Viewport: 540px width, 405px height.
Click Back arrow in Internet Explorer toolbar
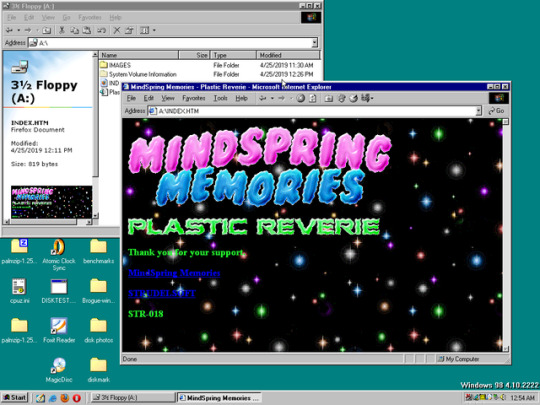pyautogui.click(x=263, y=98)
